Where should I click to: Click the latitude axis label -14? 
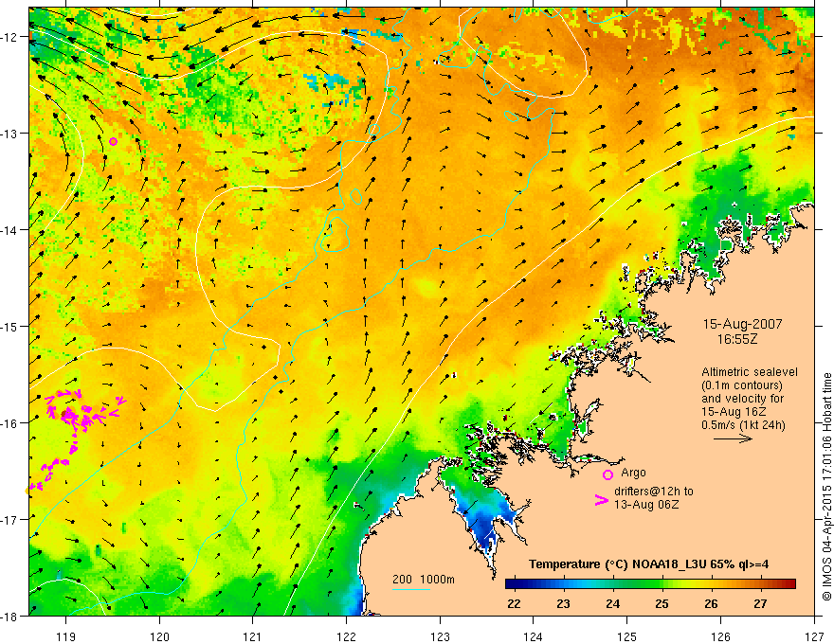click(9, 230)
